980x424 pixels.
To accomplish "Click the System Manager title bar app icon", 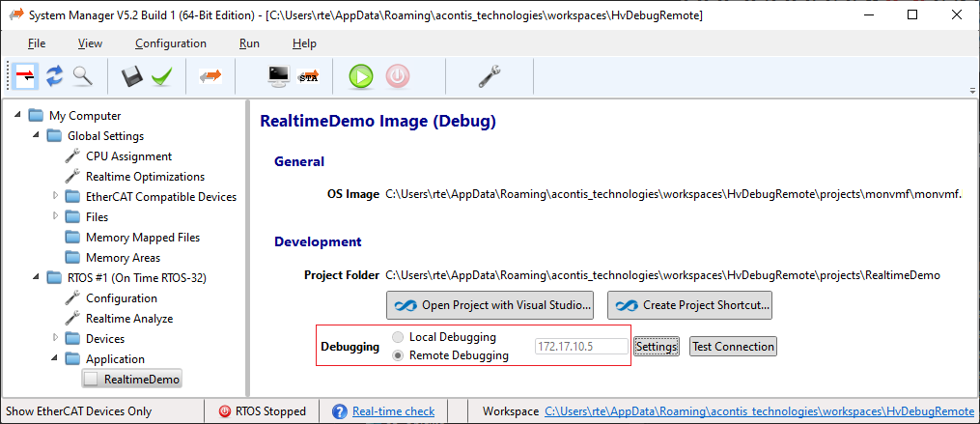I will (16, 15).
